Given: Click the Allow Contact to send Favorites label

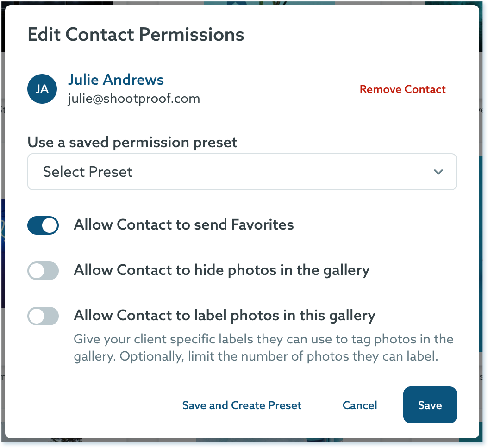Looking at the screenshot, I should [183, 225].
